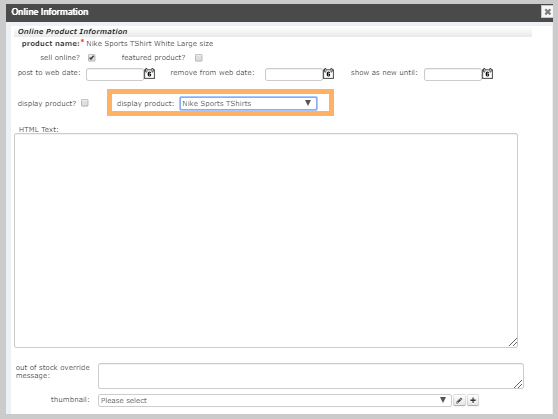Close the Online Information dialog
This screenshot has height=419, width=558.
(547, 12)
